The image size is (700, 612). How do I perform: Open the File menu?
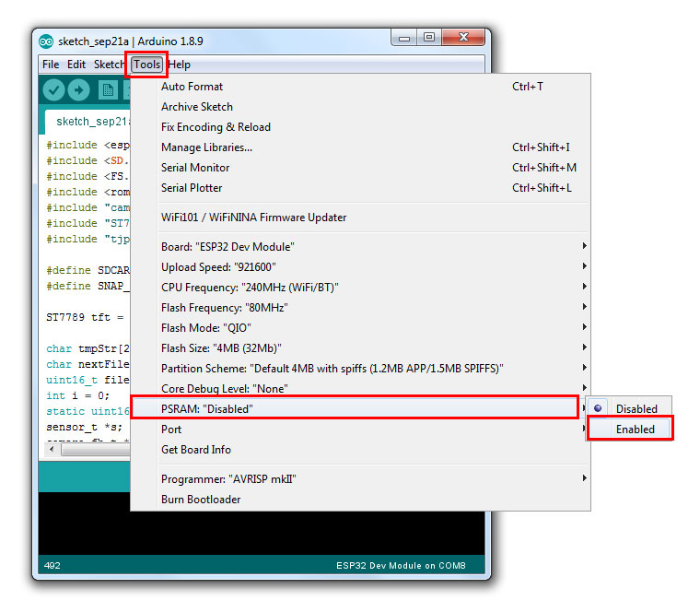point(51,65)
